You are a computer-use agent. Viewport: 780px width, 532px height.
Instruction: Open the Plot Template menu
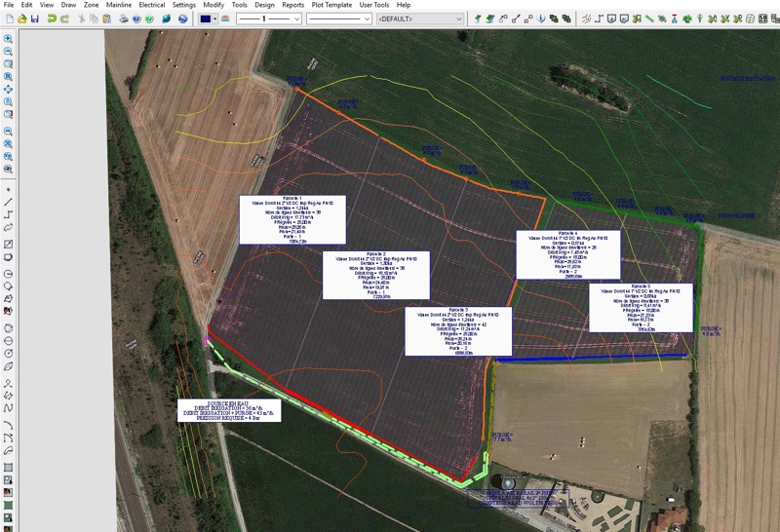point(331,5)
